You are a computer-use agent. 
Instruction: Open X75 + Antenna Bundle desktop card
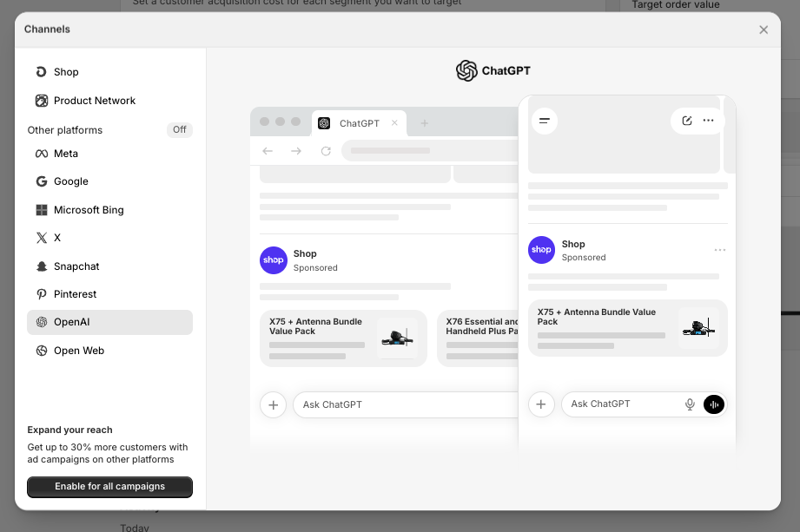[343, 338]
